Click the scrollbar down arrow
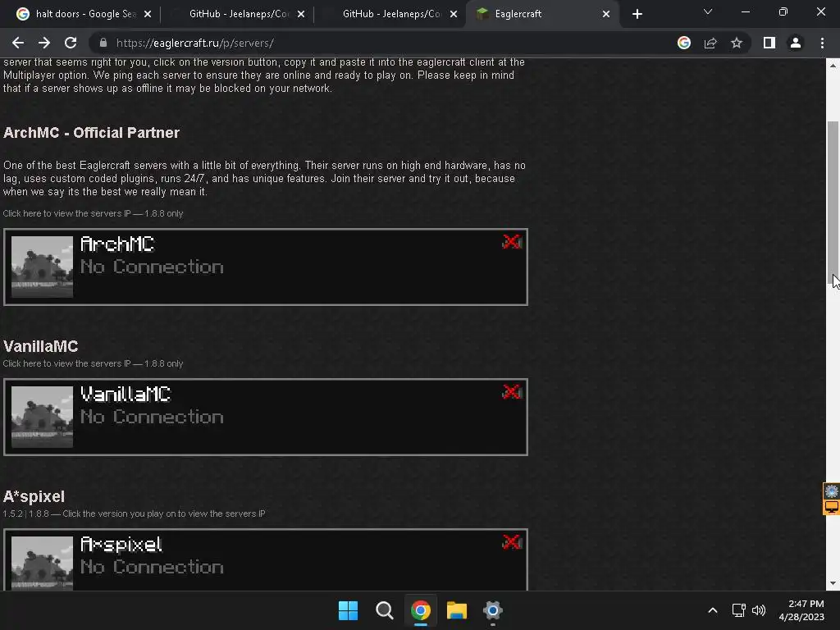Screen dimensions: 840x630 point(833,583)
